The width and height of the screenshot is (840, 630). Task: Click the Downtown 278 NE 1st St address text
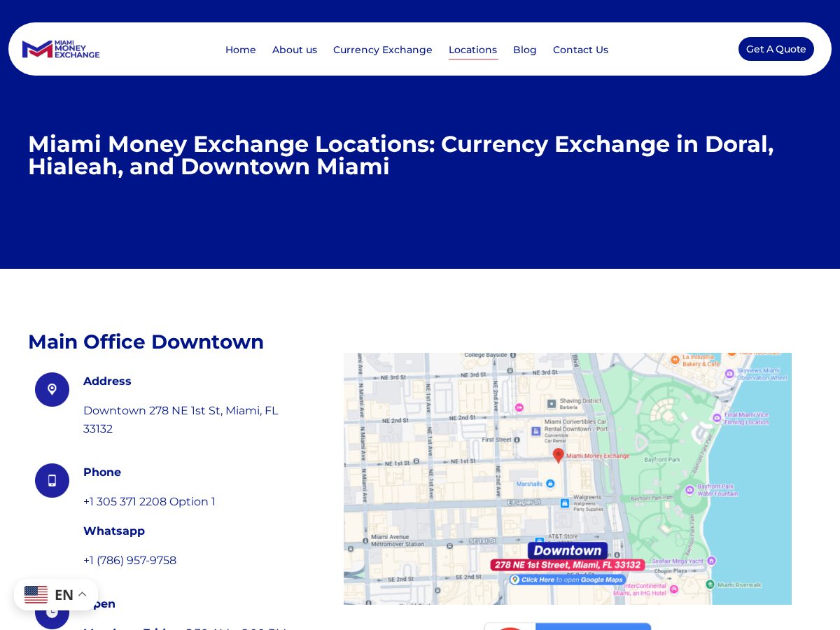click(x=181, y=419)
